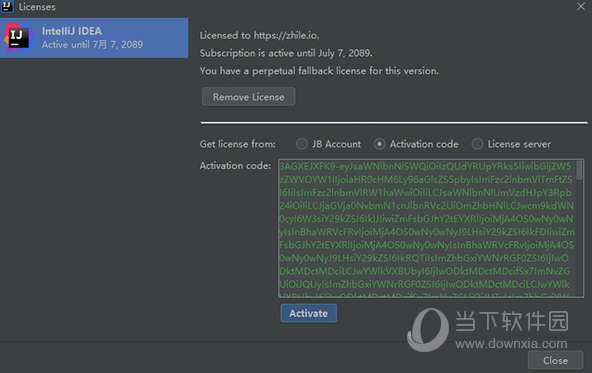Viewport: 592px width, 373px height.
Task: Click the activation code scrollbar thumb
Action: (580, 170)
